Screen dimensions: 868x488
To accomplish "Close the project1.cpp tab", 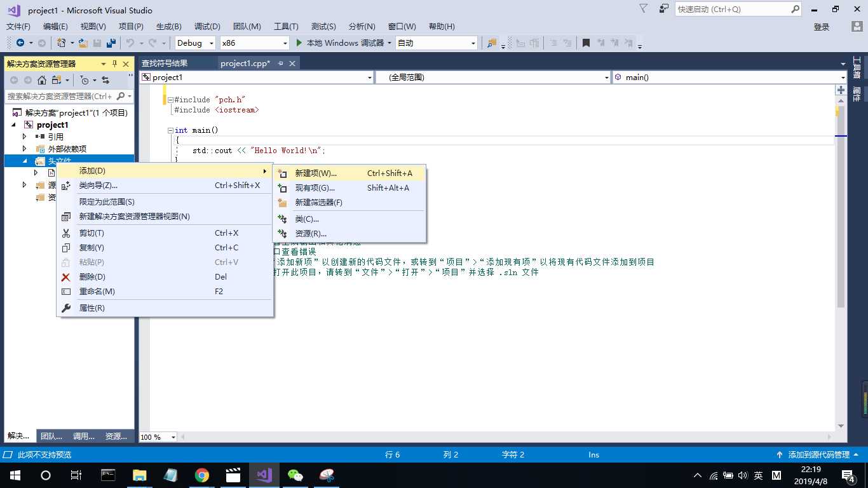I will coord(292,64).
